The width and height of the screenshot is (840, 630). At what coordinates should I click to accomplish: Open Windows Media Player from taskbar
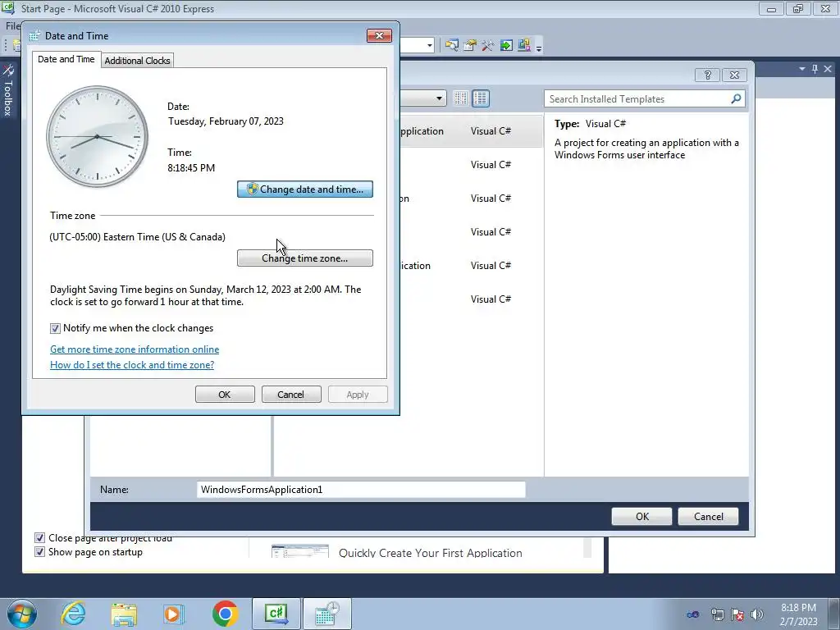coord(174,614)
